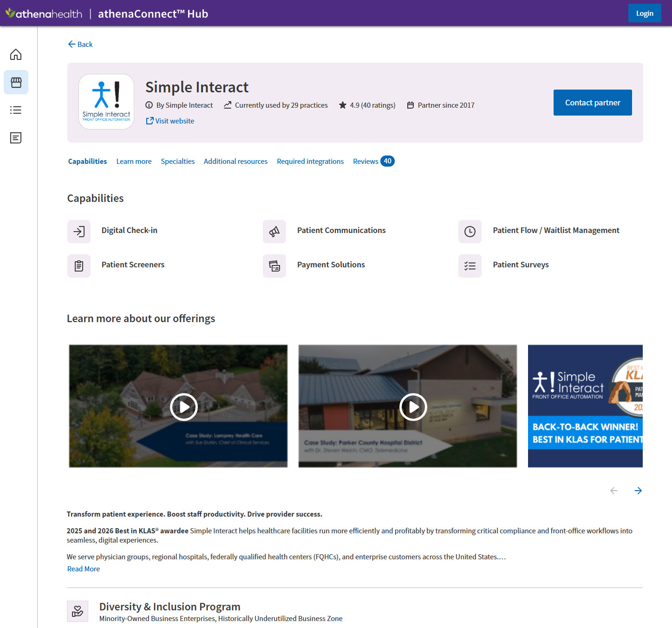Click the Payment Solutions icon
Viewport: 672px width, 628px height.
274,266
